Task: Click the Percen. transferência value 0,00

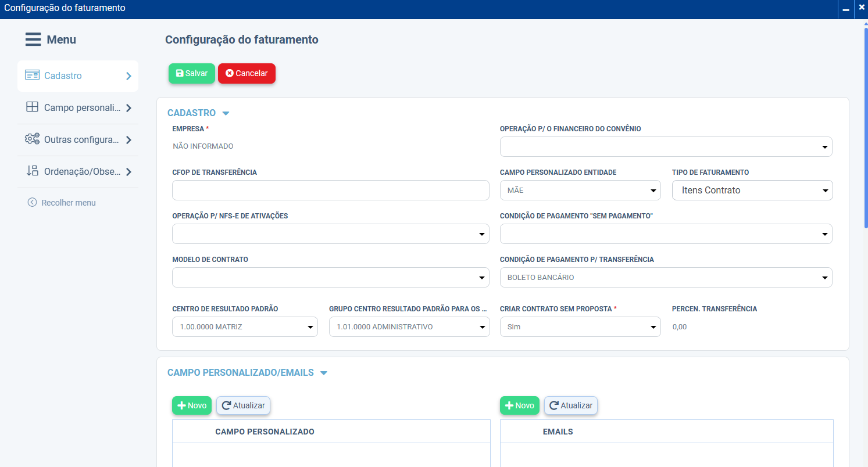Action: tap(680, 326)
